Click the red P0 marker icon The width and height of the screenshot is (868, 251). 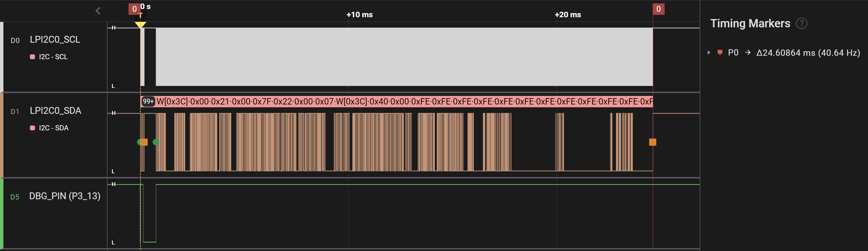click(x=720, y=53)
